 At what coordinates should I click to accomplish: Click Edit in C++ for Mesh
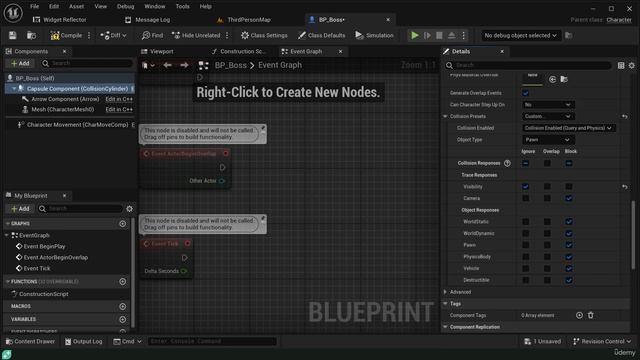point(119,109)
